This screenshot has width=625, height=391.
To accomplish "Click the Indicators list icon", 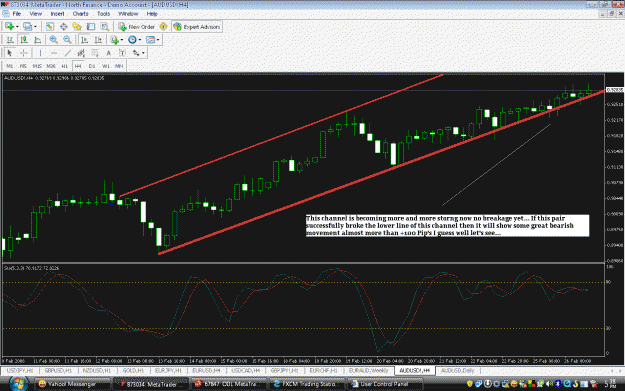I will [x=114, y=40].
